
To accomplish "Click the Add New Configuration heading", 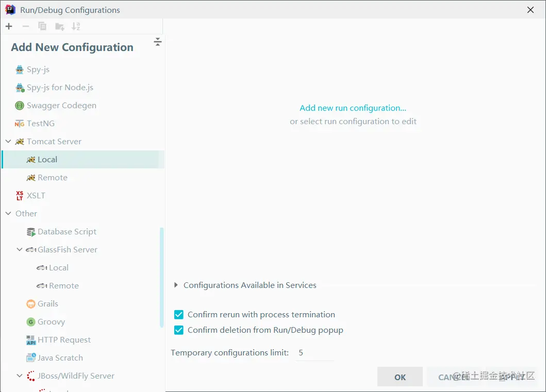I will click(x=72, y=47).
